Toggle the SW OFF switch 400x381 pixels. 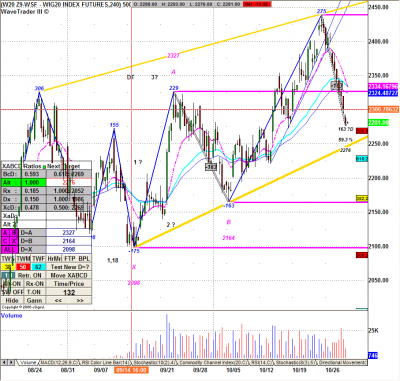tap(13, 292)
